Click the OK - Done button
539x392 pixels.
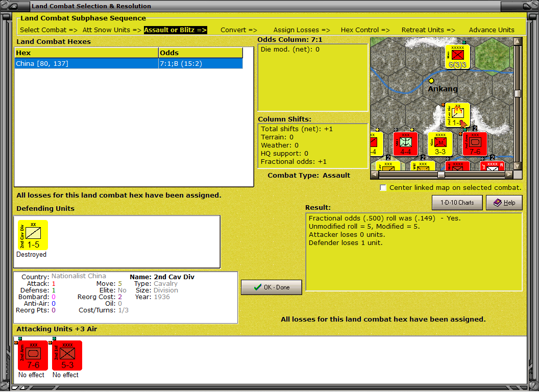coord(272,287)
